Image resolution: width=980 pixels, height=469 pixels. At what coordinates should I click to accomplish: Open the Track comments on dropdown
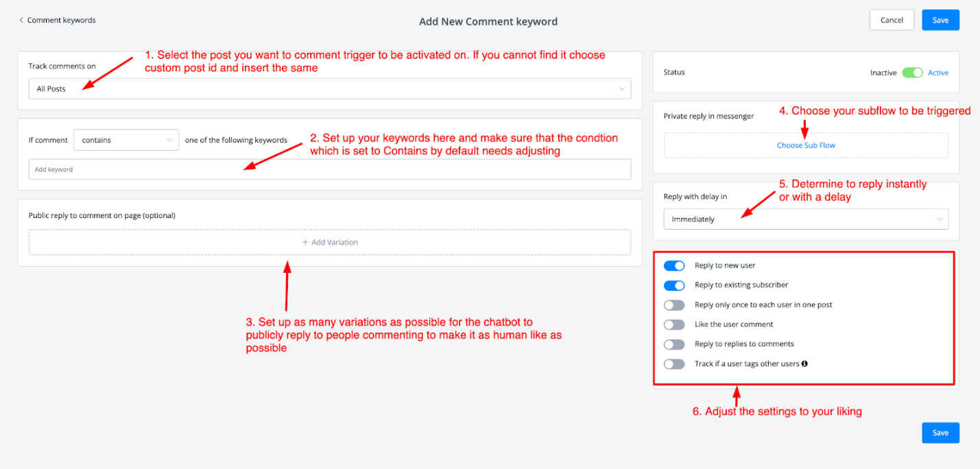coord(329,88)
